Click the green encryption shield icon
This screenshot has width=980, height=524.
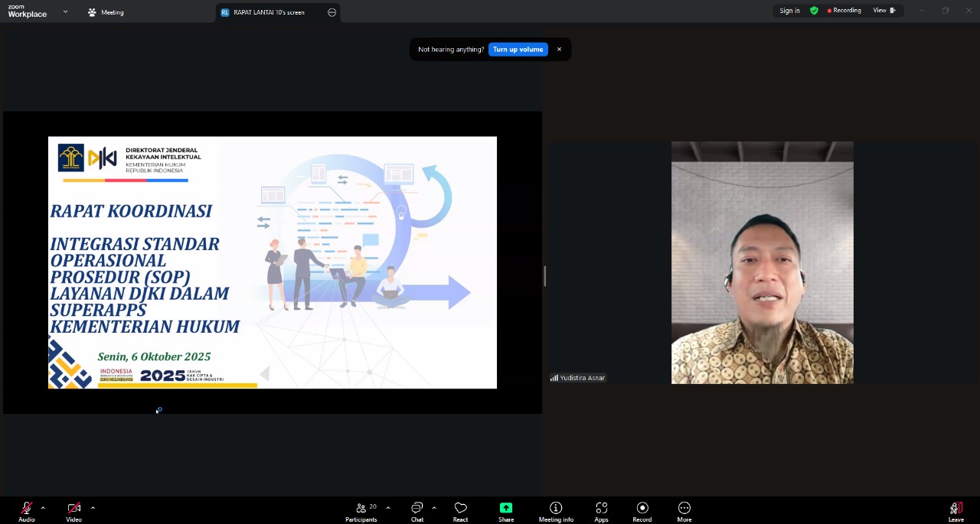tap(814, 11)
